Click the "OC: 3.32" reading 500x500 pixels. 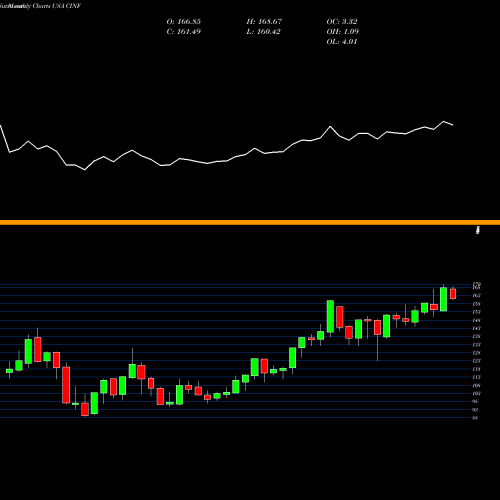coord(342,21)
